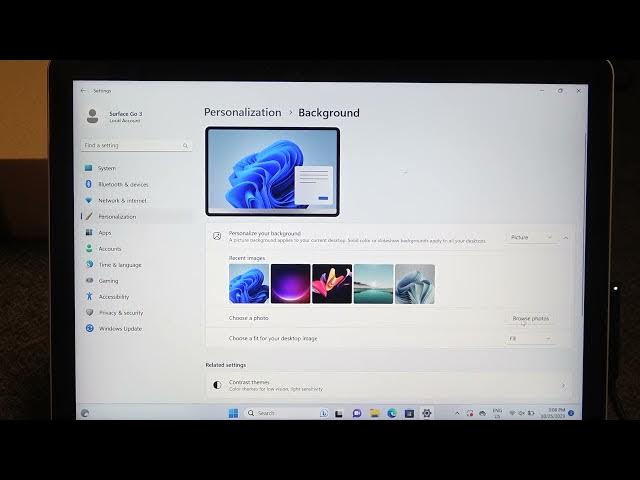This screenshot has width=640, height=480.
Task: Click the red security tray icon
Action: tap(470, 413)
